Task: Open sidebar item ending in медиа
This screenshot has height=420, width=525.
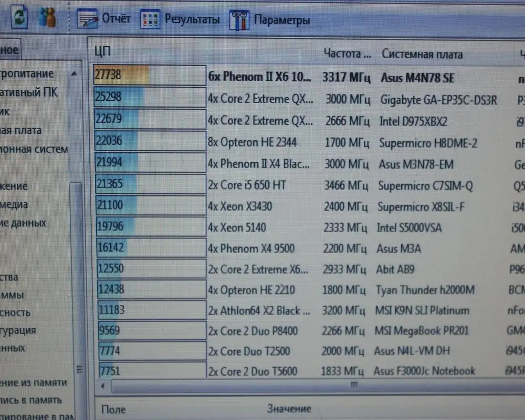Action: pos(14,205)
